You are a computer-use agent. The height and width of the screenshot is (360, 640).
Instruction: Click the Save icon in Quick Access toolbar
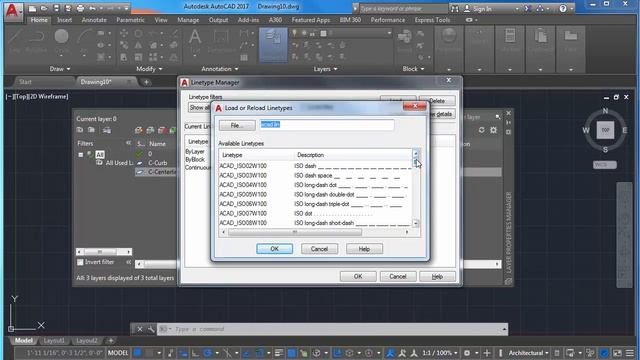click(x=56, y=8)
